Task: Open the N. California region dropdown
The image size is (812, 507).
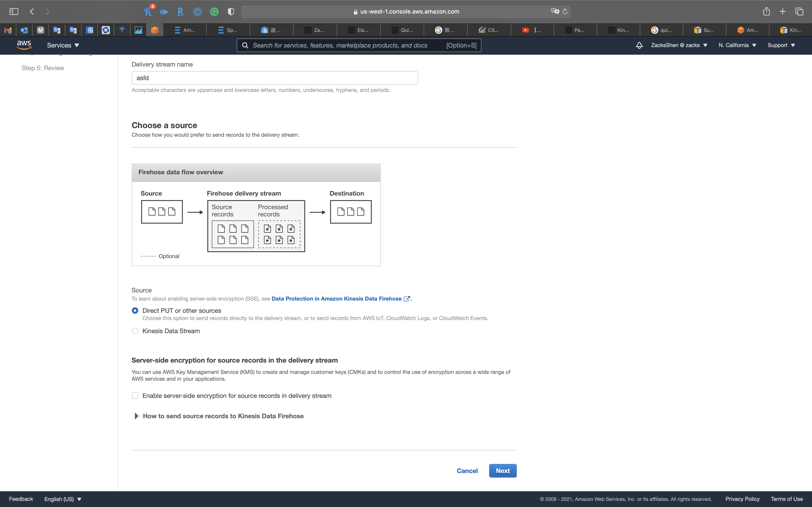Action: point(737,45)
